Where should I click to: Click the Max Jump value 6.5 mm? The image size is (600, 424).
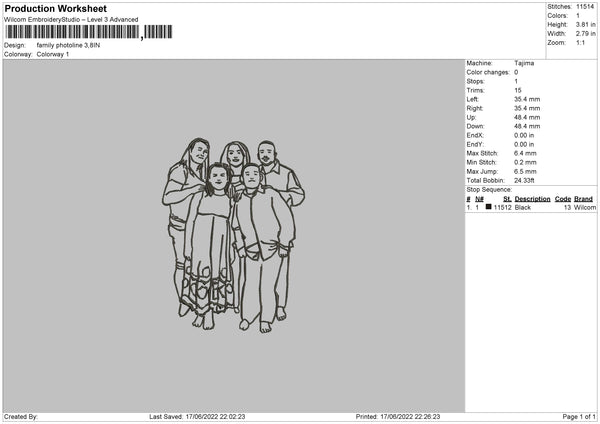point(525,172)
